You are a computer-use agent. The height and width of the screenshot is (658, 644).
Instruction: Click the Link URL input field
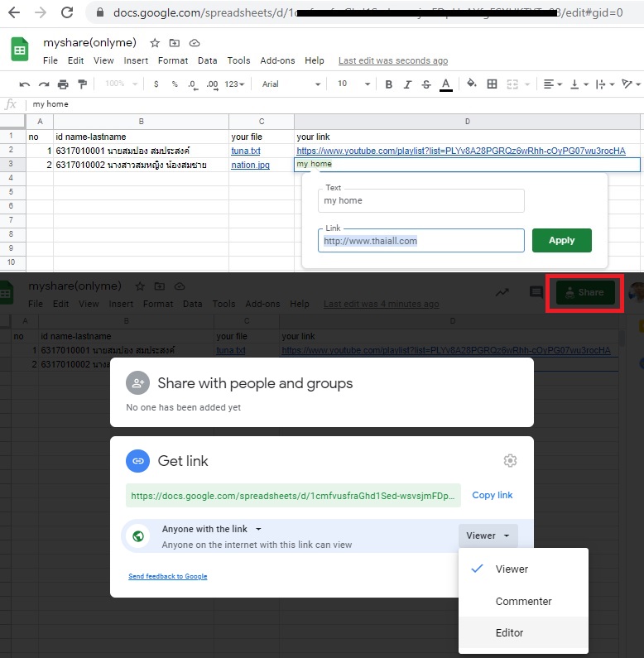pyautogui.click(x=421, y=241)
